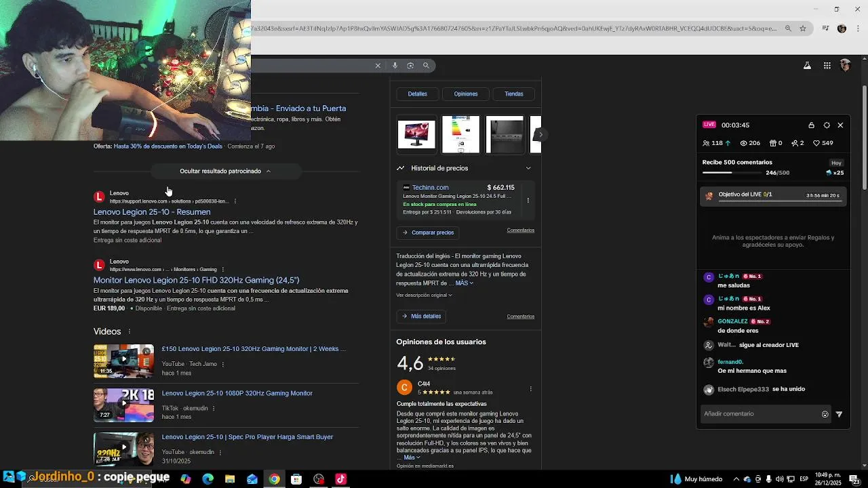868x488 pixels.
Task: Open the emoji picker in comment box
Action: point(825,414)
